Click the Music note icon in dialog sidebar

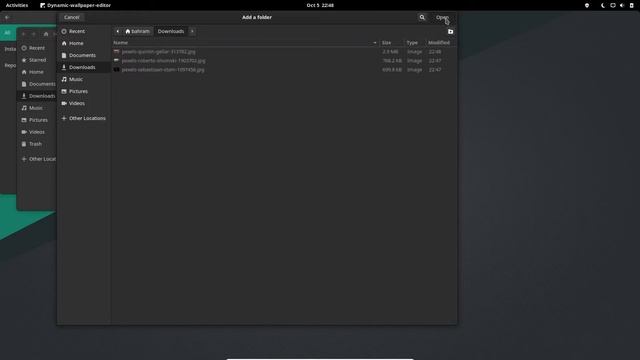64,79
